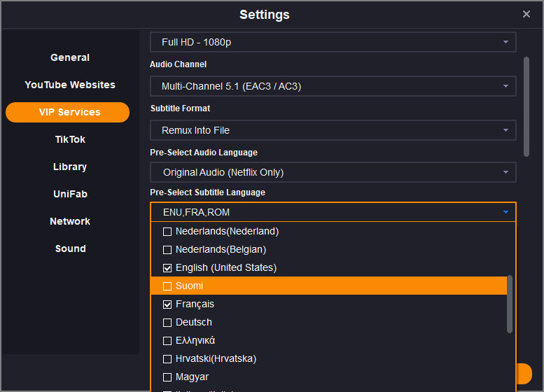The width and height of the screenshot is (544, 392).
Task: Tick the Deutsch language checkbox
Action: (167, 322)
